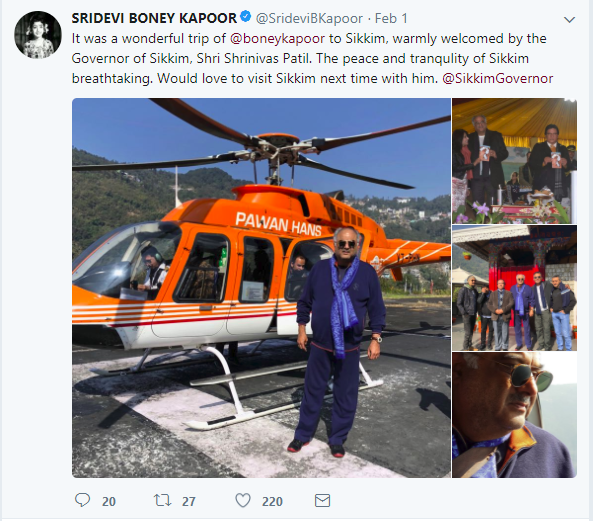Click the retweet count 27

189,502
